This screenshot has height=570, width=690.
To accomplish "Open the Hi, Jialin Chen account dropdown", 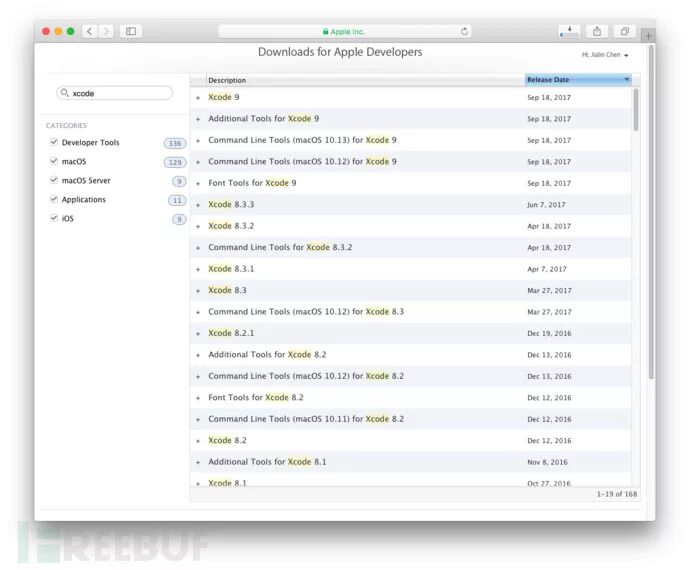I will (605, 55).
